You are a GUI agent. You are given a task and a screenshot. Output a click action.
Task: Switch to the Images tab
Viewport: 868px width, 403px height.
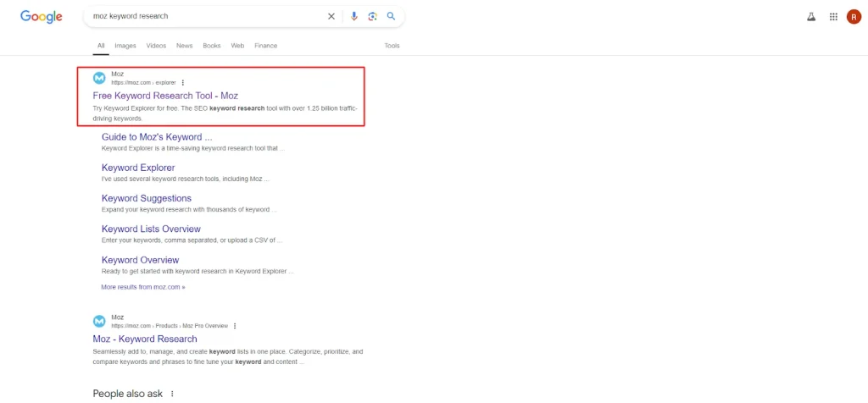pos(125,46)
